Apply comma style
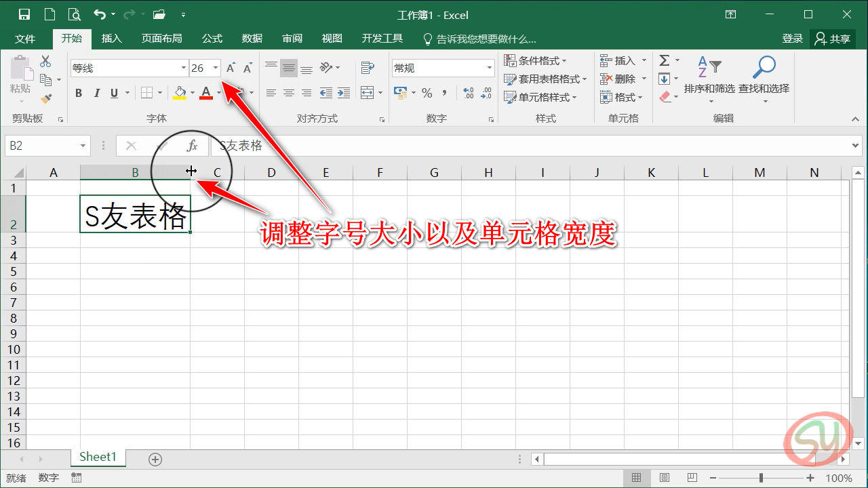The height and width of the screenshot is (488, 868). point(445,93)
